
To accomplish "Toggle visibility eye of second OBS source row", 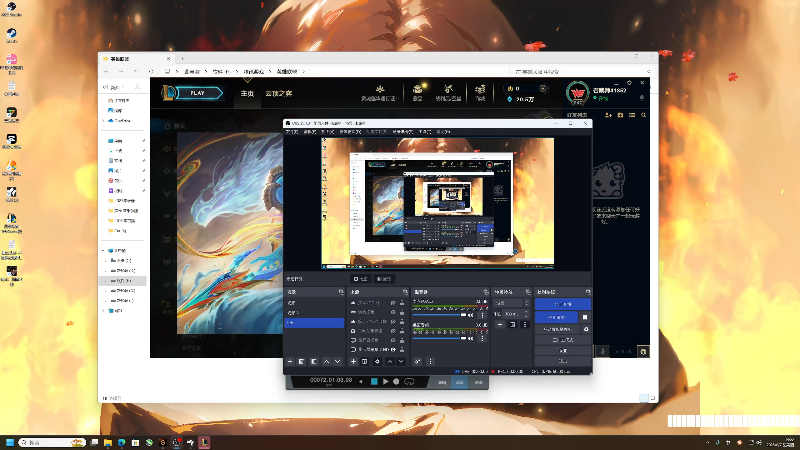I will tap(393, 312).
